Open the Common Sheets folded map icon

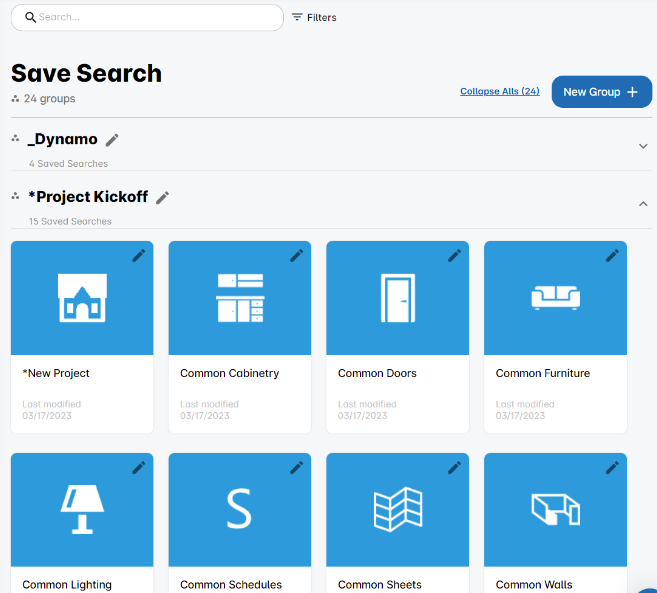[x=398, y=509]
